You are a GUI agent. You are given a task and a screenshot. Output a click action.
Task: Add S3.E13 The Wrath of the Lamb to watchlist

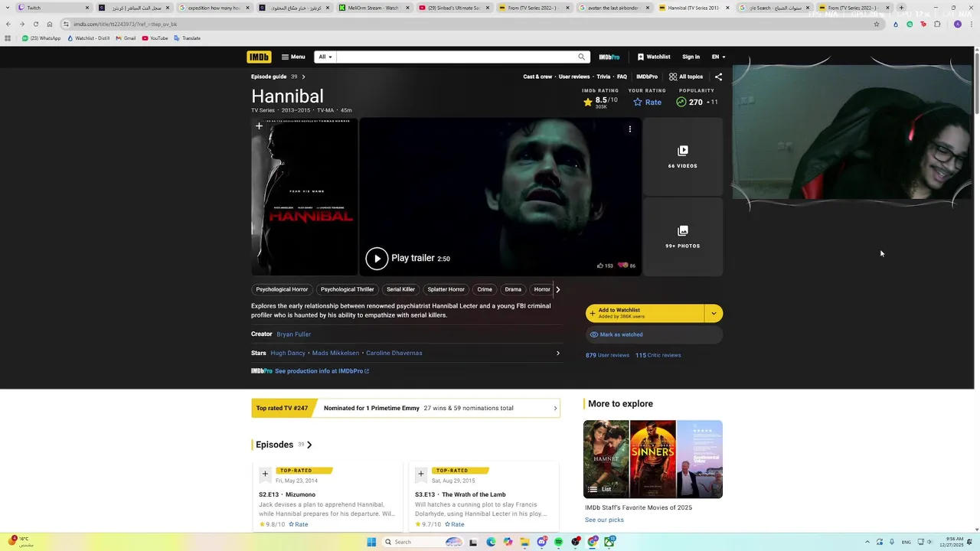[420, 474]
